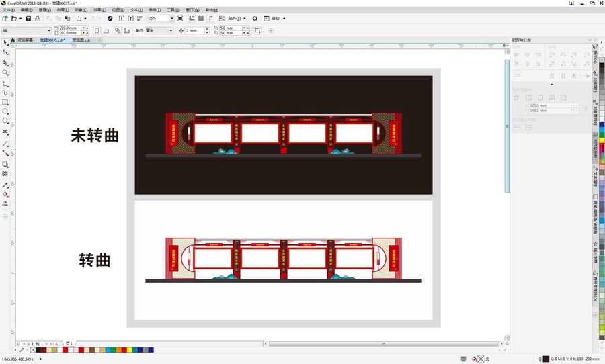Click the vertical scrollbar thumb
Screen dimensions: 605x364
coord(507,126)
